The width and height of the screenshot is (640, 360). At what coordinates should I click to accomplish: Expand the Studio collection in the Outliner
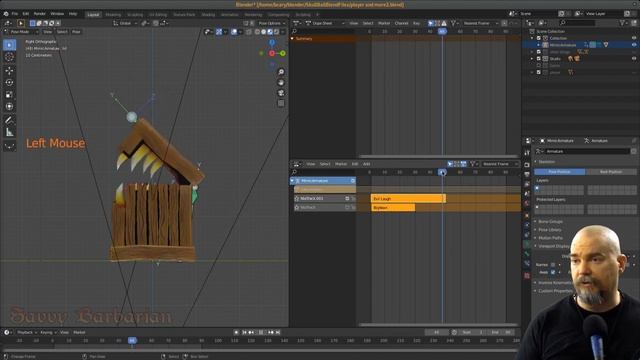(x=532, y=59)
